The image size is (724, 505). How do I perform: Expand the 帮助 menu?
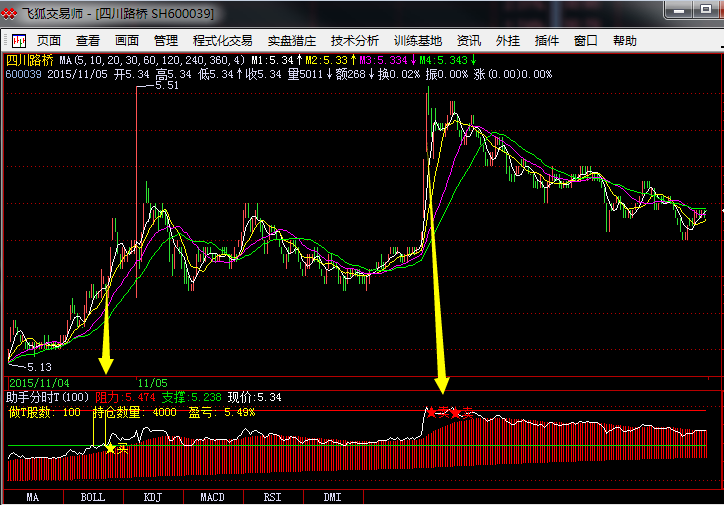624,41
